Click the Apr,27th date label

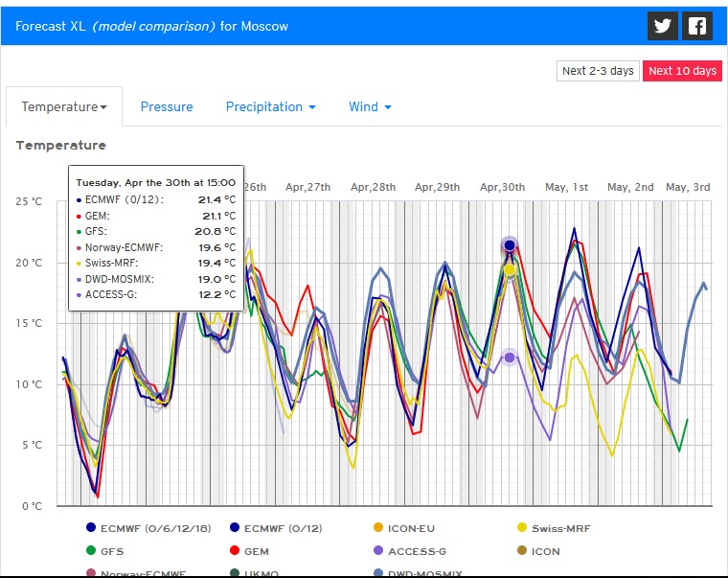pyautogui.click(x=307, y=187)
